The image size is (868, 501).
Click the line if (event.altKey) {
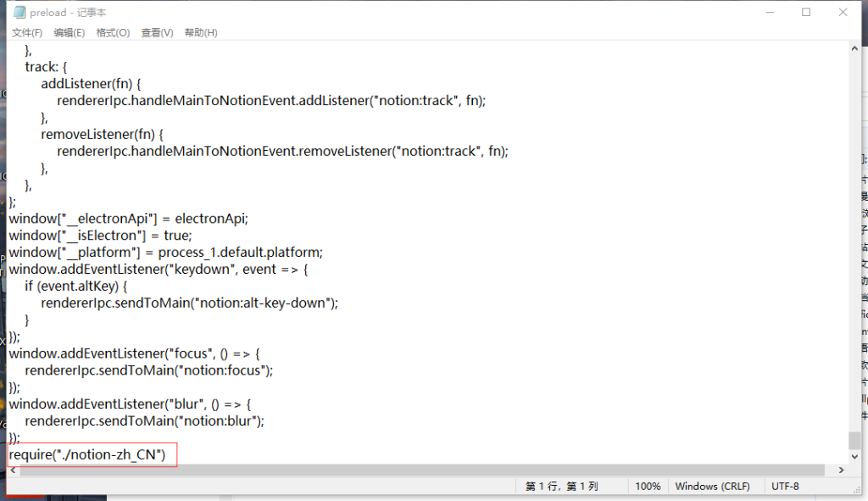click(75, 287)
